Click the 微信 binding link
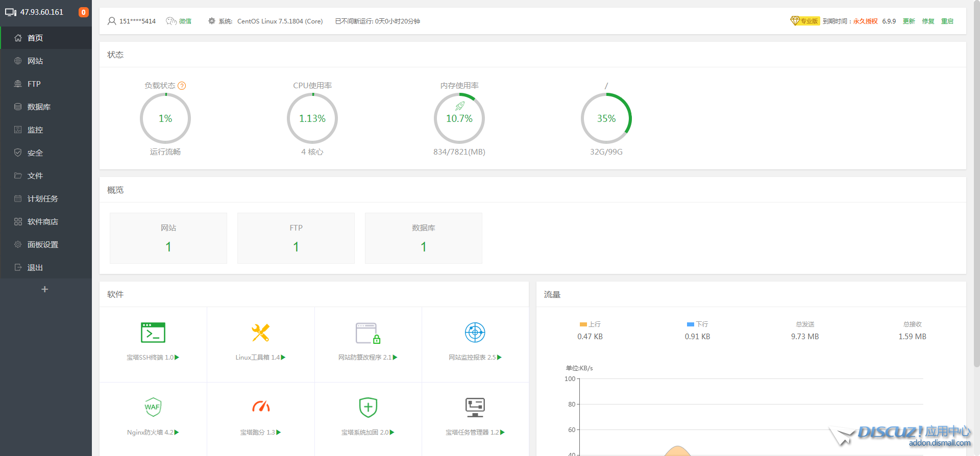This screenshot has width=980, height=456. click(x=179, y=21)
